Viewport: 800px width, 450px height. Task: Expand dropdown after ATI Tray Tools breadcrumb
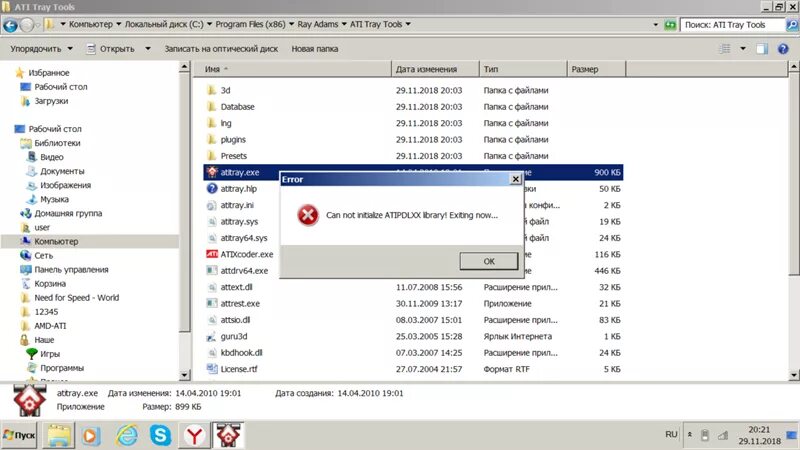click(408, 24)
